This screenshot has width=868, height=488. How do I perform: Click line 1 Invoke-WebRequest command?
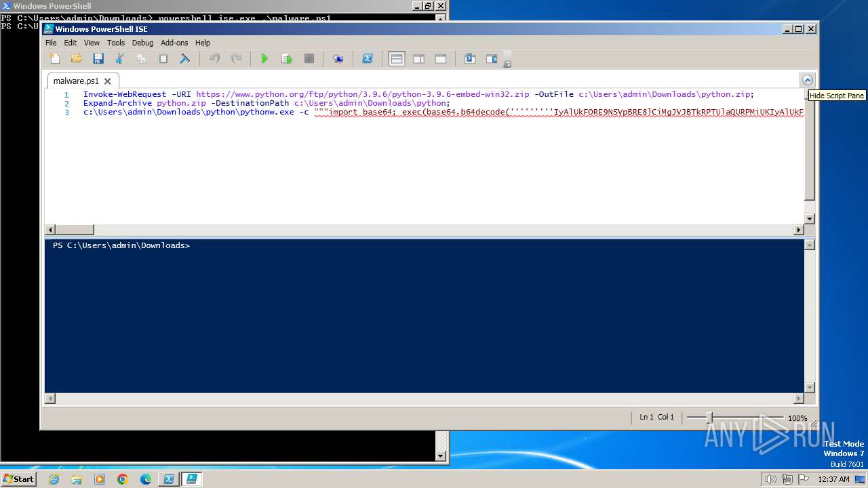click(x=125, y=94)
